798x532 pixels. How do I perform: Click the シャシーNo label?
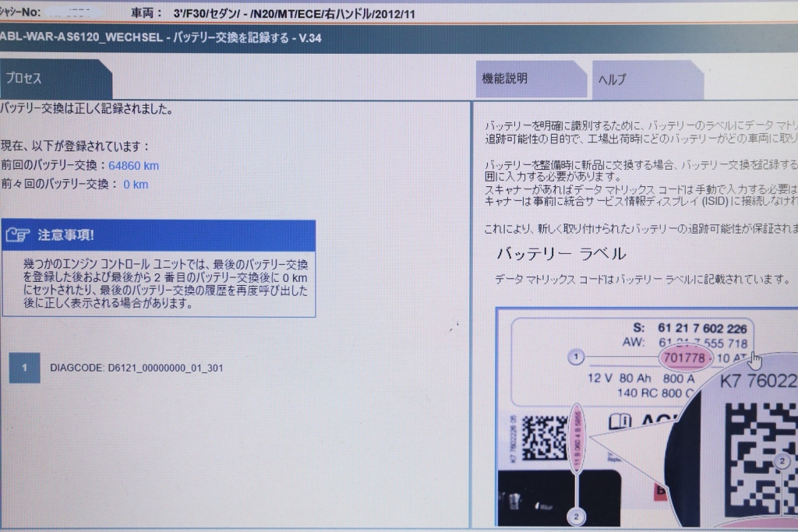click(19, 12)
